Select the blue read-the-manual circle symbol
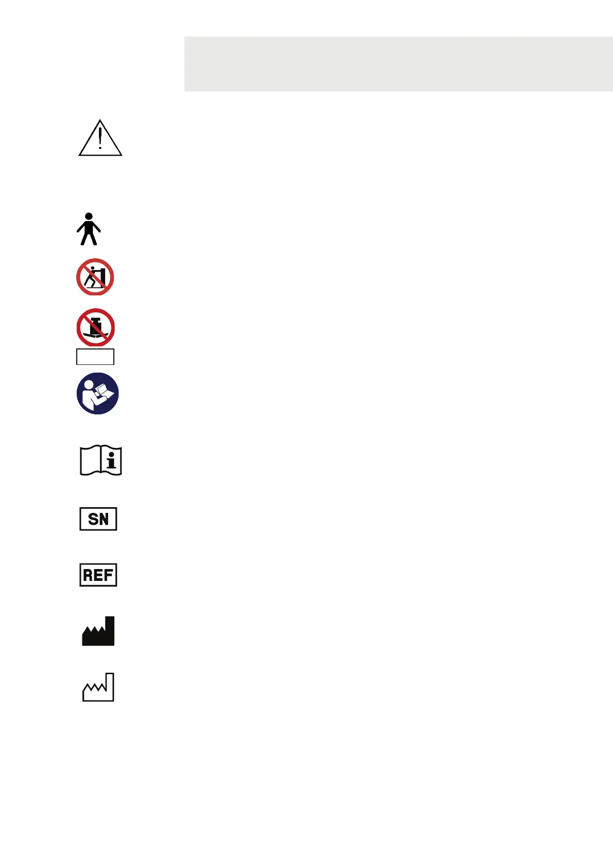The height and width of the screenshot is (868, 613). point(97,393)
